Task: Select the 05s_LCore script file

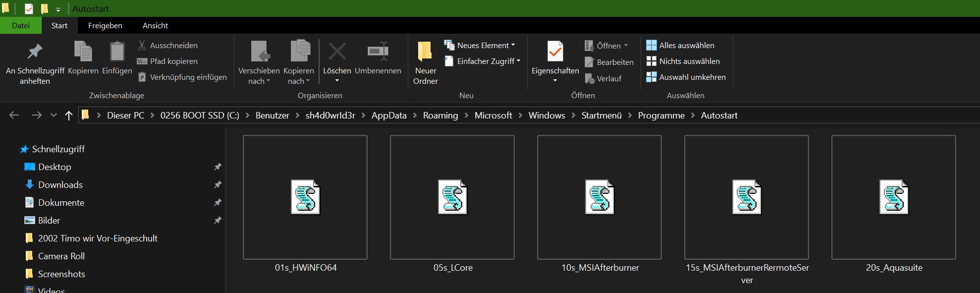Action: click(x=452, y=203)
